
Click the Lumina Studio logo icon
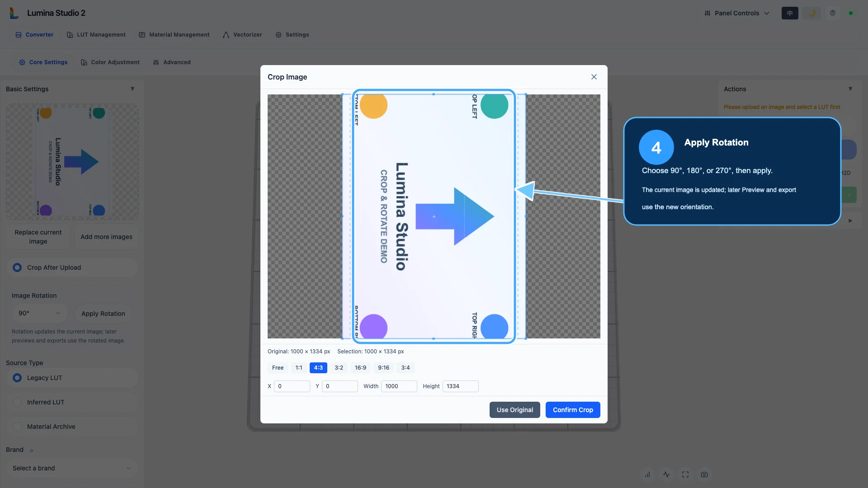(14, 13)
